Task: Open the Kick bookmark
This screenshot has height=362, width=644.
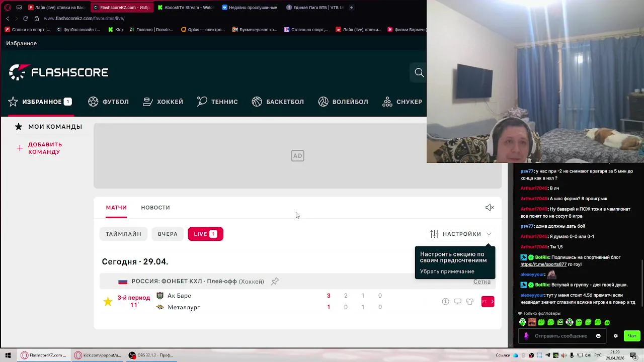Action: (116, 30)
